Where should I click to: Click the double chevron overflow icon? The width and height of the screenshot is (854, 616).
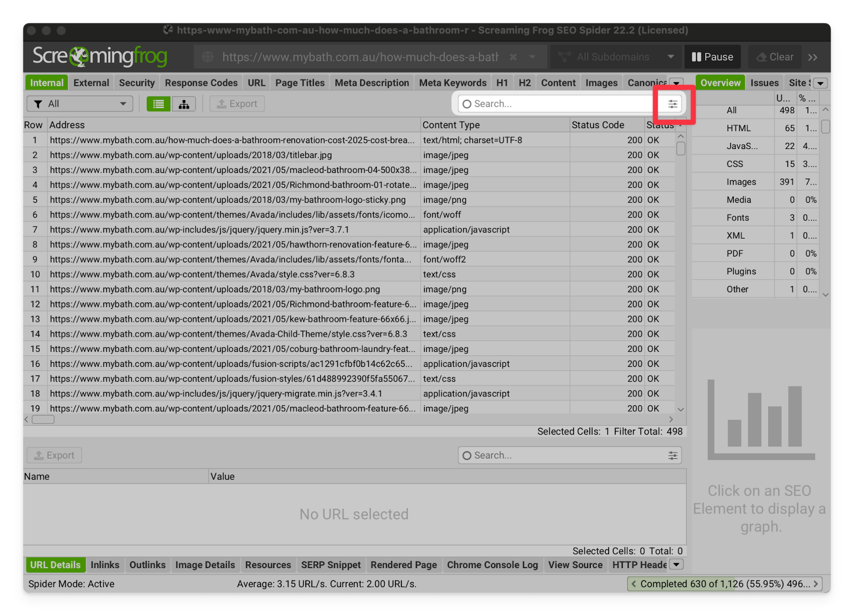click(x=813, y=57)
